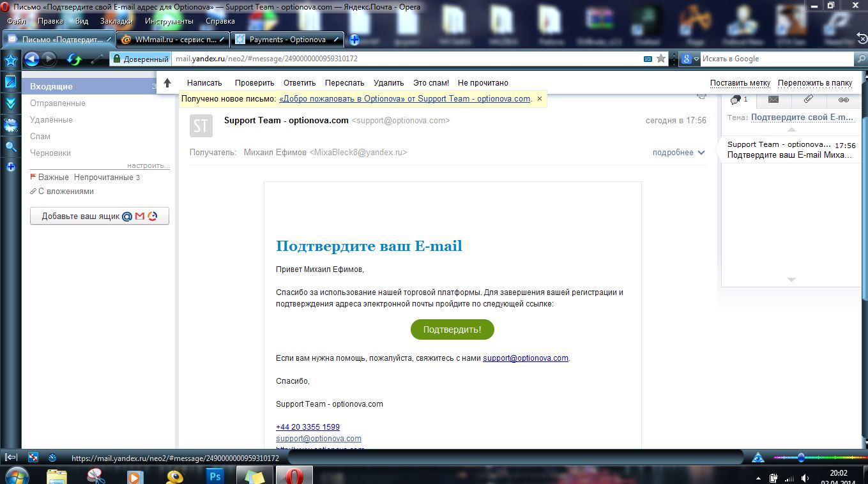Click the status bar view eye icon
Image resolution: width=868 pixels, height=484 pixels.
click(x=758, y=457)
